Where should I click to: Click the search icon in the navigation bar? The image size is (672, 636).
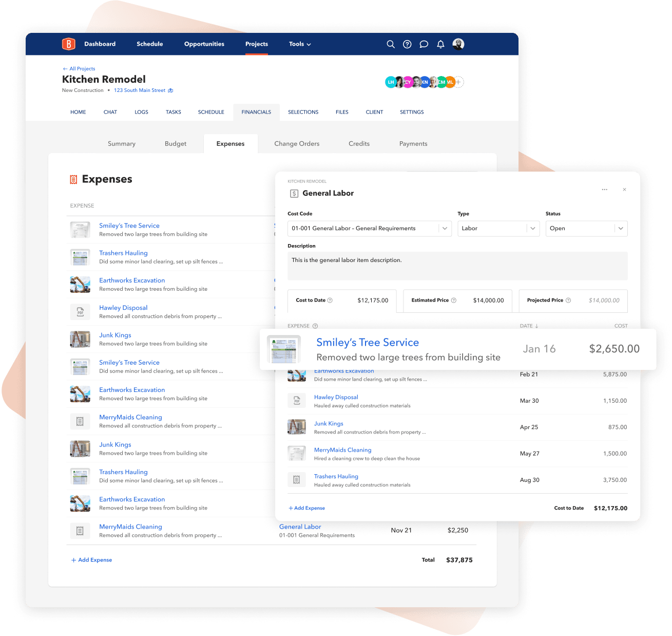tap(391, 44)
